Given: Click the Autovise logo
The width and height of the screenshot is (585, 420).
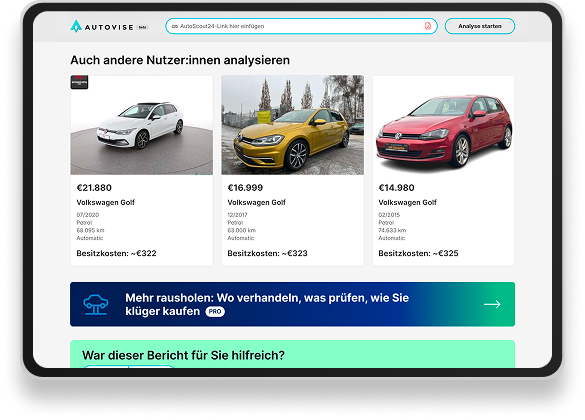Looking at the screenshot, I should point(102,26).
